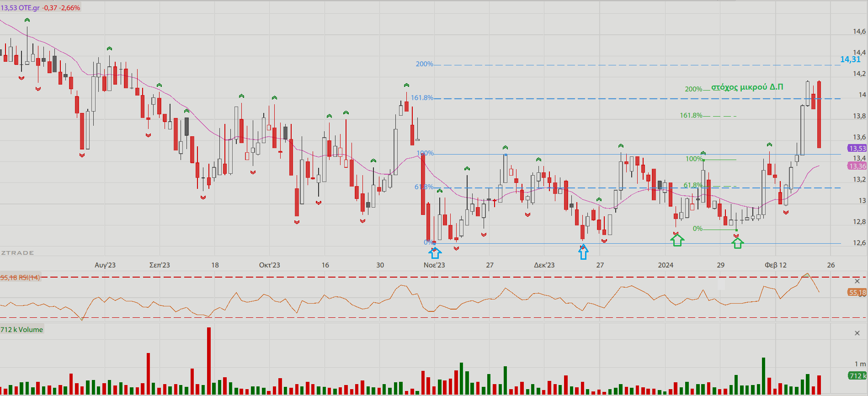Viewport: 868px width, 396px height.
Task: Select the Νοε'23 date label
Action: [x=434, y=265]
